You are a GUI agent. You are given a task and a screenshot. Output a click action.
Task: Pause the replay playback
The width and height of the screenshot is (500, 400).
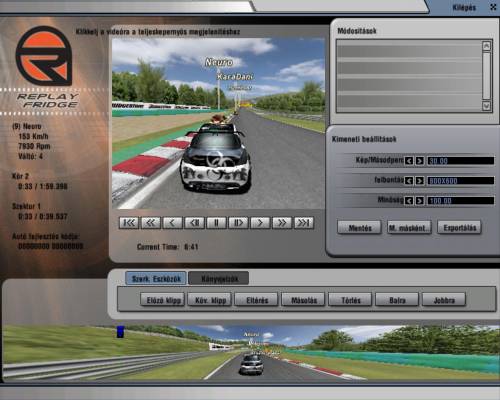click(x=216, y=223)
